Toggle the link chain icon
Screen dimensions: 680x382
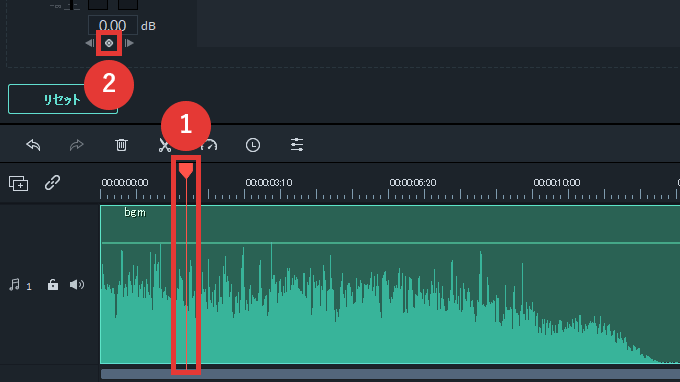[52, 183]
